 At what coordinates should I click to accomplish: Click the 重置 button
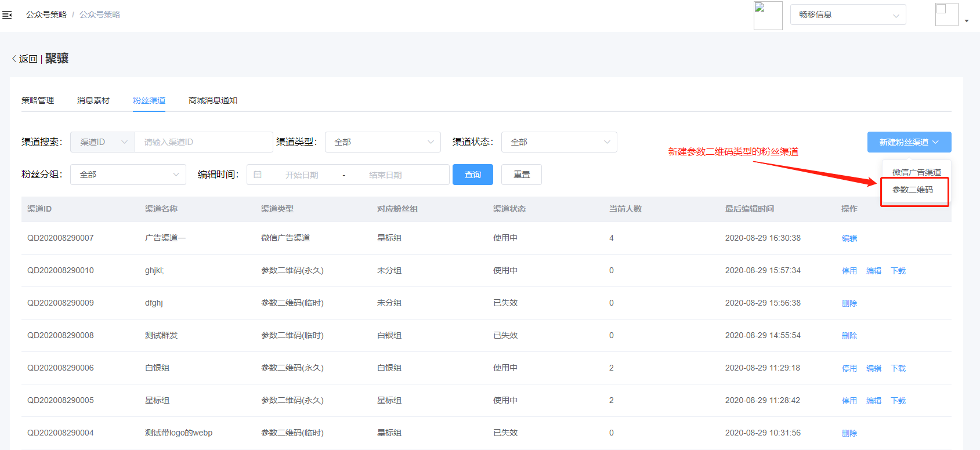[522, 175]
